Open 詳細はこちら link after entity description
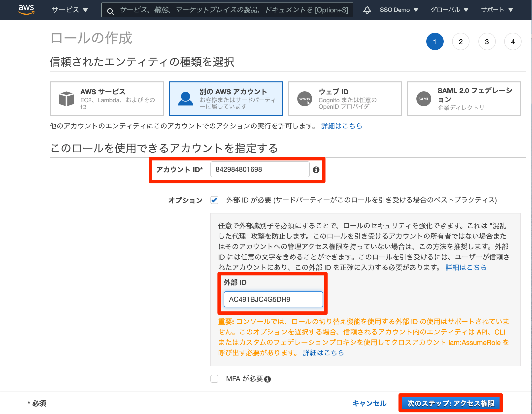This screenshot has height=414, width=532. [341, 126]
